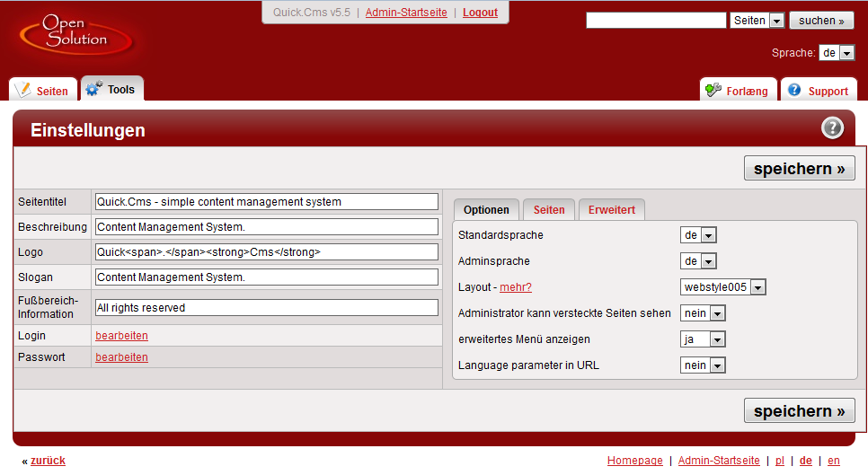
Task: Click the Open Solution logo
Action: pyautogui.click(x=76, y=35)
